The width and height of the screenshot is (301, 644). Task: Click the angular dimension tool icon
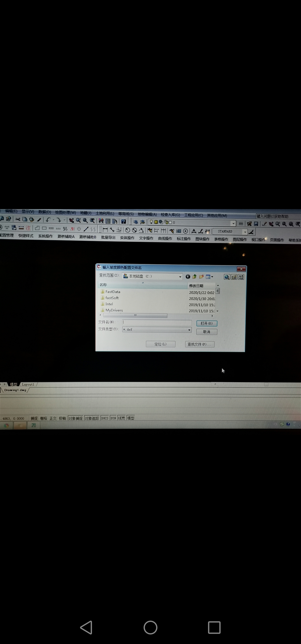(x=141, y=230)
